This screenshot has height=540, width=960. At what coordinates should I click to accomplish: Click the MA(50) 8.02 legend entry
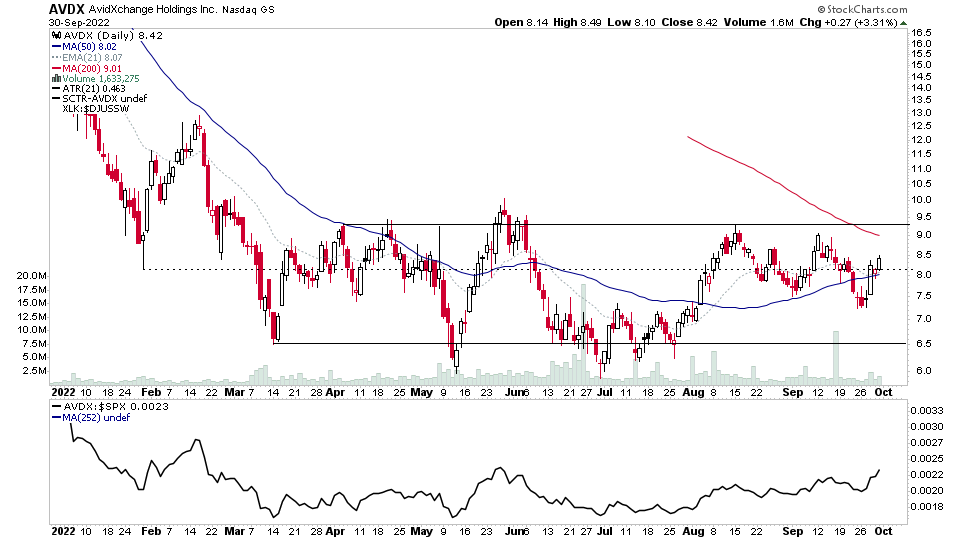89,47
